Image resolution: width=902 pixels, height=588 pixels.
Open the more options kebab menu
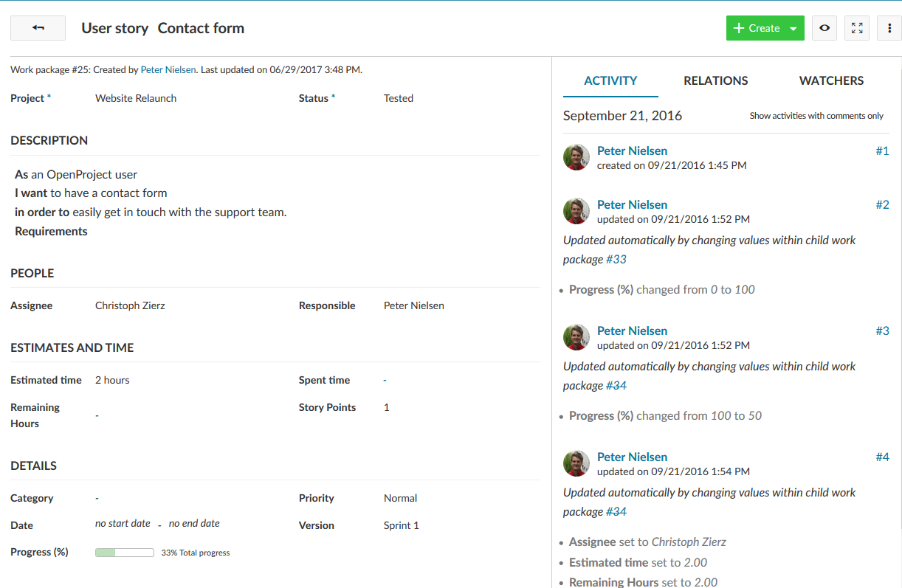[x=889, y=27]
